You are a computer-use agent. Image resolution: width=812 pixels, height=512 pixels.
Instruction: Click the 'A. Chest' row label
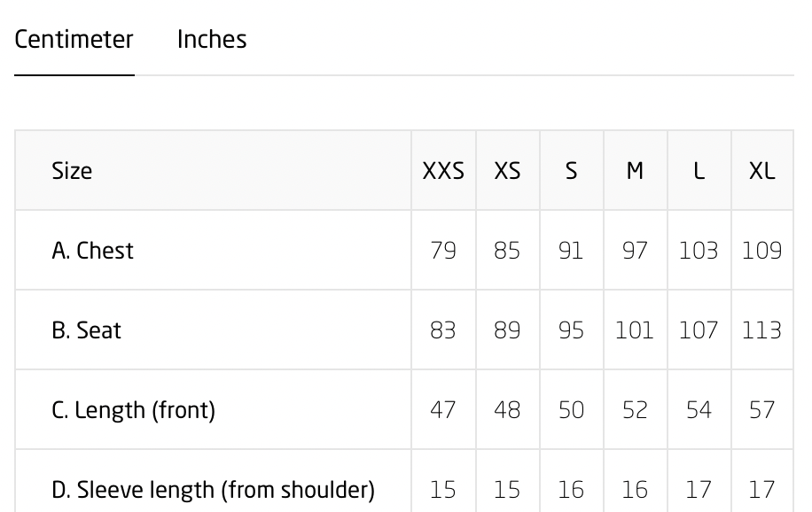pos(93,251)
